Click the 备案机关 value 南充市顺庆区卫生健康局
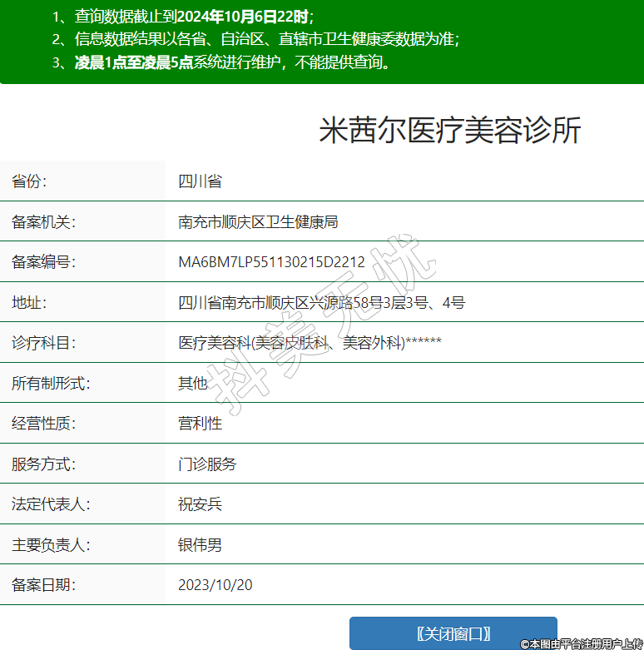Viewport: 644px width, 650px height. (258, 222)
